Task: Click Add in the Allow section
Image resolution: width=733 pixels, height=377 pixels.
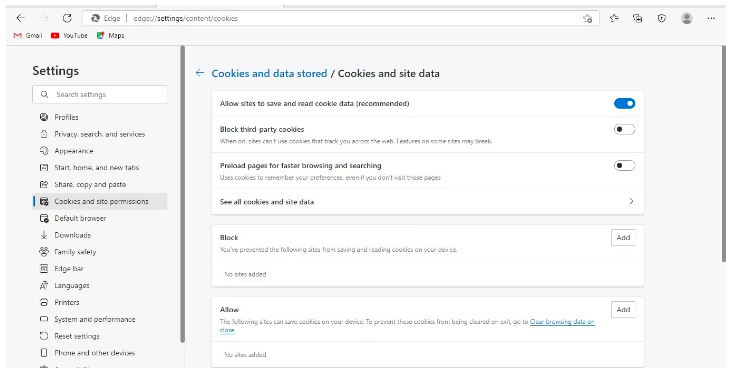Action: click(623, 310)
